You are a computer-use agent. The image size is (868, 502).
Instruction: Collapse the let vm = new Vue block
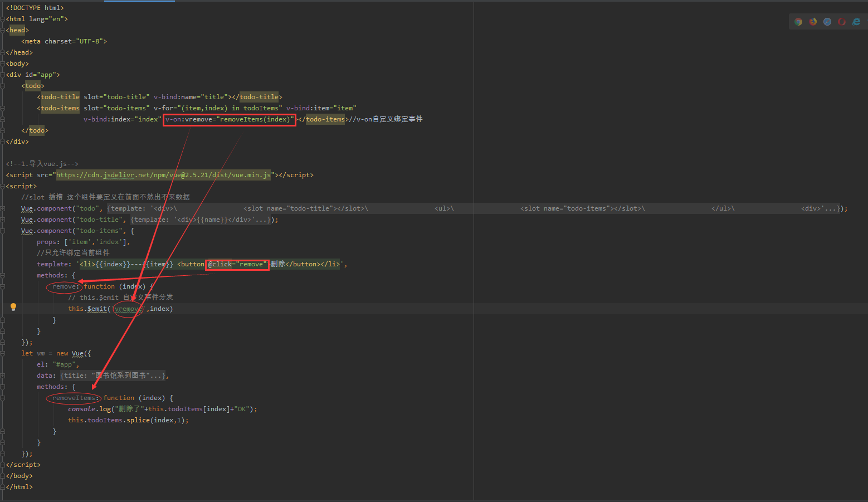pyautogui.click(x=3, y=353)
